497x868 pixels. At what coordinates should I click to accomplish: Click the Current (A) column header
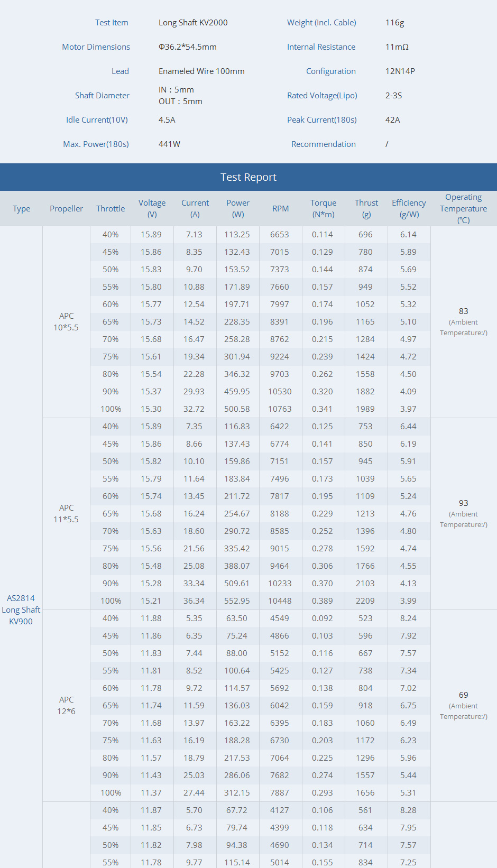click(195, 209)
